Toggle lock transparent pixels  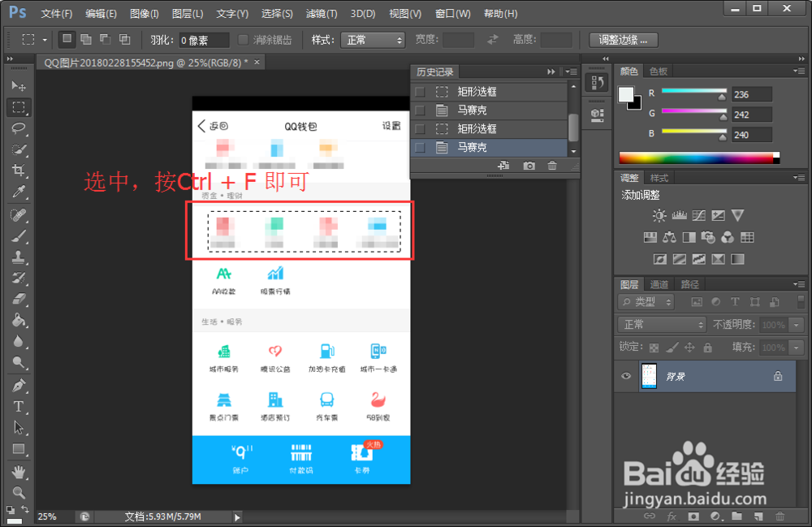pyautogui.click(x=654, y=348)
